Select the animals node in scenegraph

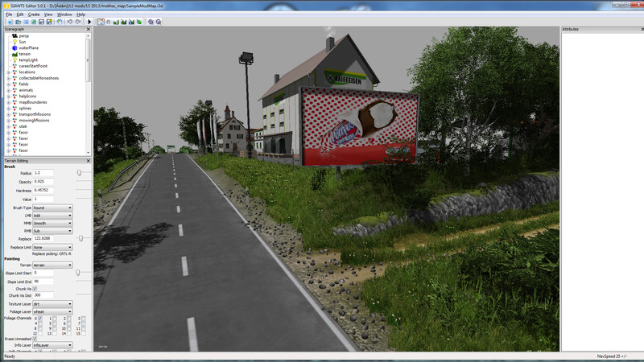[26, 90]
